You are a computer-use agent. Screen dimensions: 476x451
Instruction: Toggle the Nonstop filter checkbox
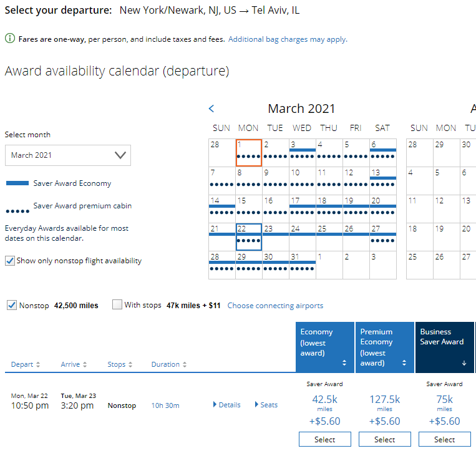pos(12,305)
